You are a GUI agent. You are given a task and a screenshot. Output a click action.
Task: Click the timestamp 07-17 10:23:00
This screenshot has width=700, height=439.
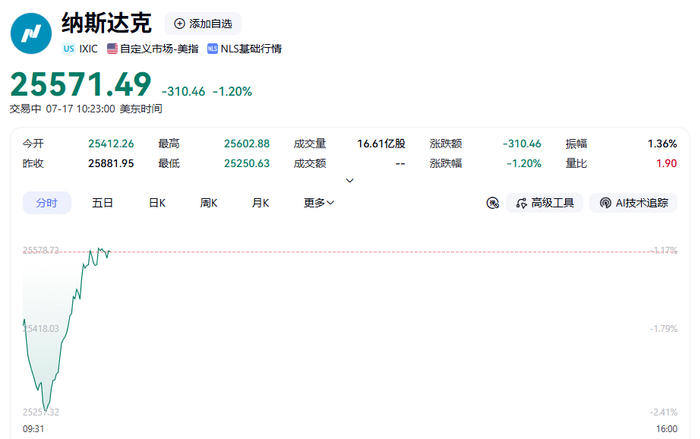(80, 109)
